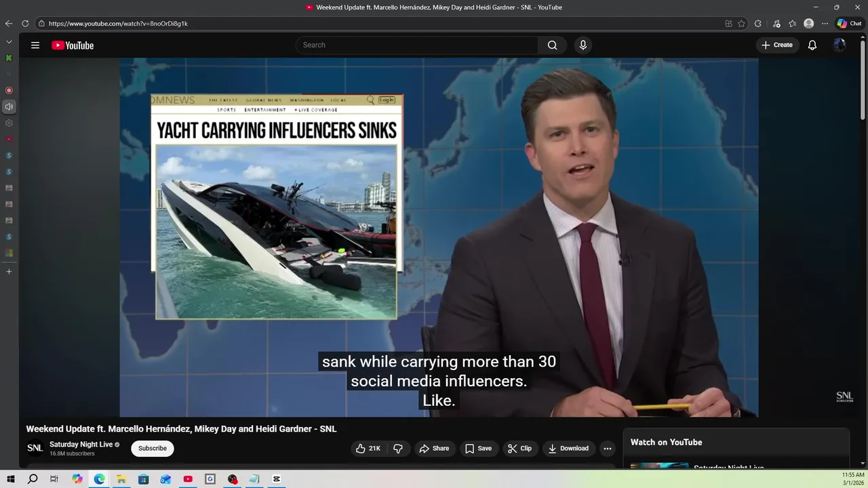Start voice search with the microphone
Image resolution: width=868 pixels, height=488 pixels.
(x=583, y=45)
